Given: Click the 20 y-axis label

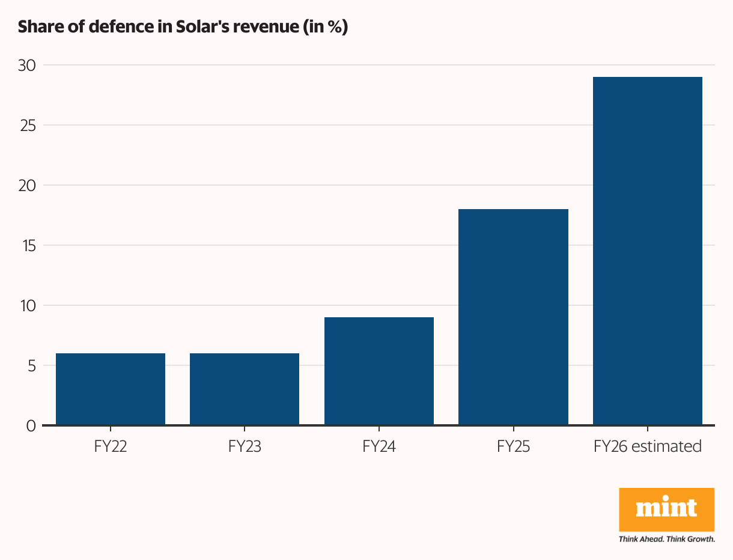Looking at the screenshot, I should [27, 186].
